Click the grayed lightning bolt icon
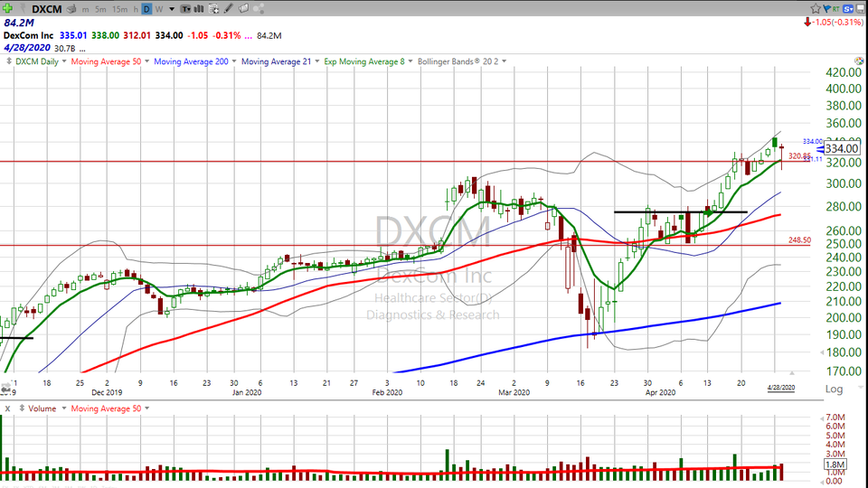 [24, 9]
